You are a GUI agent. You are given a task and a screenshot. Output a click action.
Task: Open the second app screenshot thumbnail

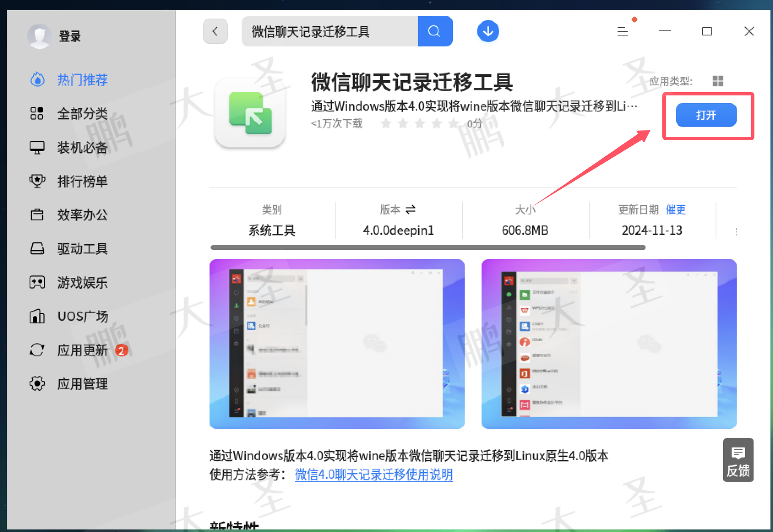(609, 344)
